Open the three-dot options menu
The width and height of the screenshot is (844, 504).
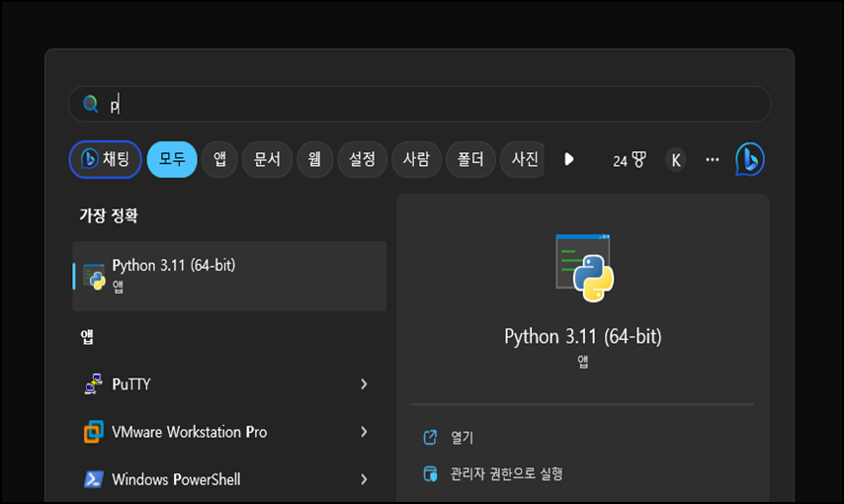[x=713, y=159]
